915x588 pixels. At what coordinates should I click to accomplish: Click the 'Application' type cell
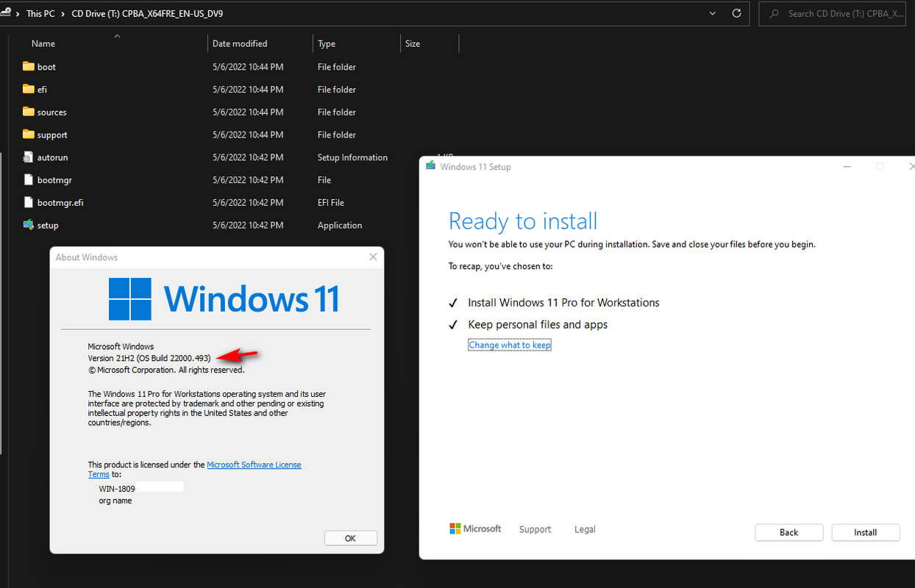click(340, 225)
